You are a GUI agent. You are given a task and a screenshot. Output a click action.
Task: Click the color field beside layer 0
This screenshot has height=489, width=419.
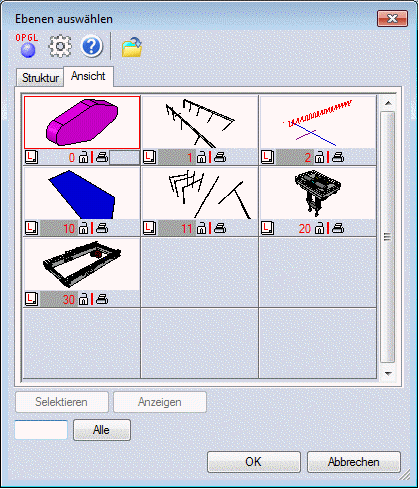tap(125, 157)
